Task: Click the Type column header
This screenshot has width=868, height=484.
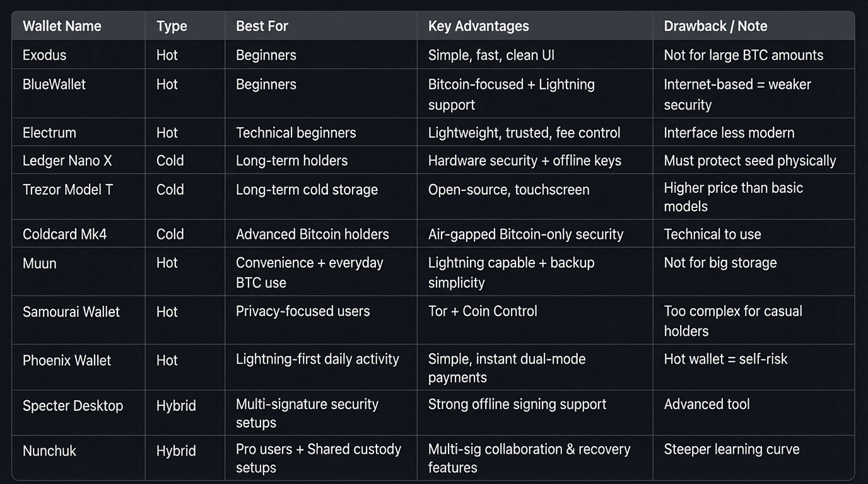Action: [x=172, y=26]
